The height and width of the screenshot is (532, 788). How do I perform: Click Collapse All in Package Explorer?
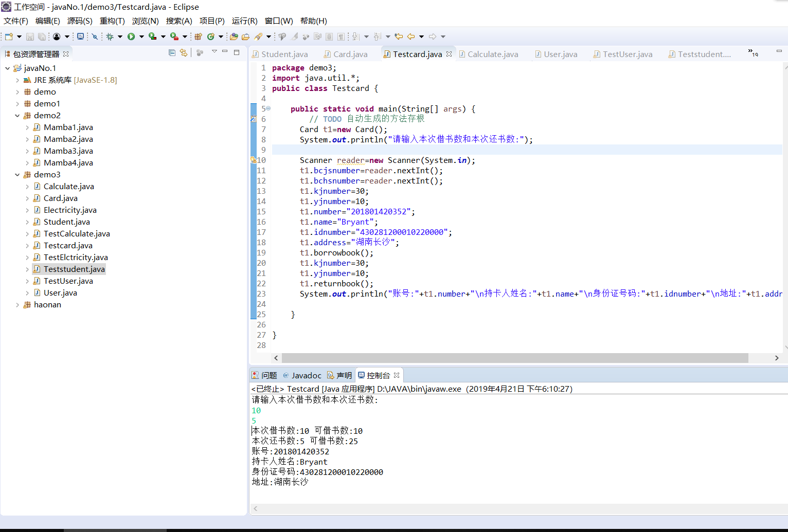coord(172,53)
